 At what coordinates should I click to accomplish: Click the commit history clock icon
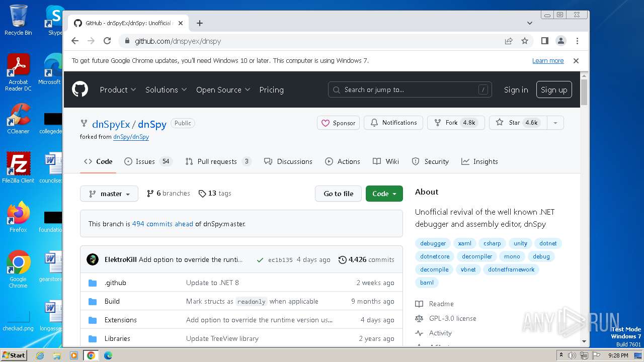[x=343, y=260]
